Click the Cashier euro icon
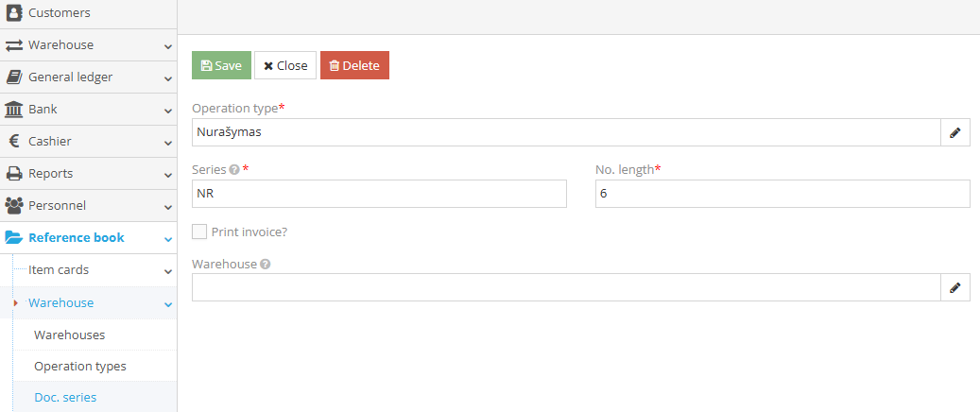The image size is (980, 412). click(x=14, y=142)
